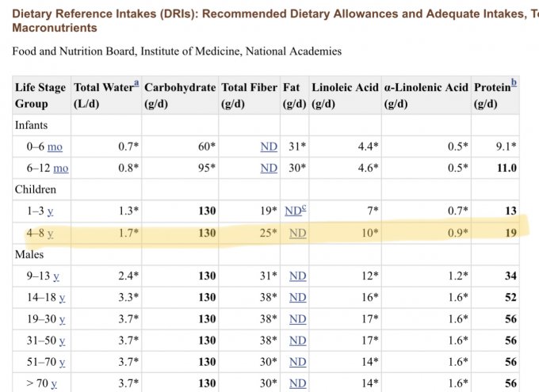Open the Fat ND link for males 14–18 y
This screenshot has width=539, height=392.
tap(298, 297)
